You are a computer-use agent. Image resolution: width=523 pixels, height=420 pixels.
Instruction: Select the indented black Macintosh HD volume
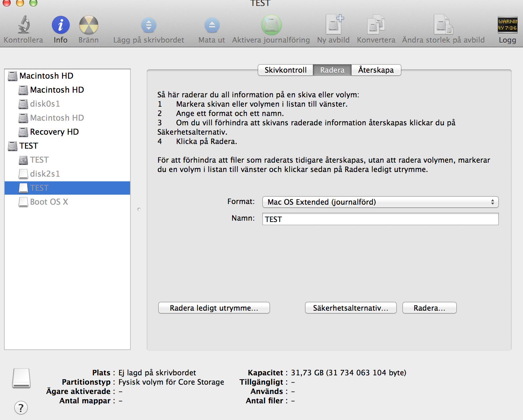[x=67, y=90]
